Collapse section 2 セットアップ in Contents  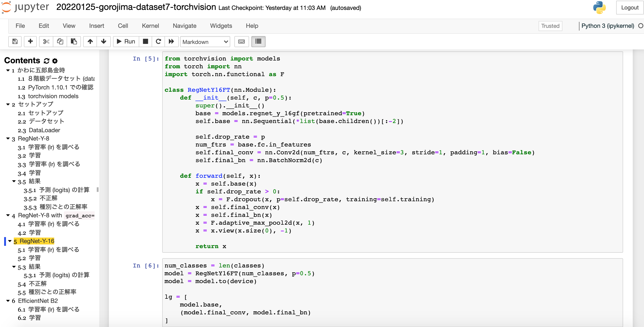(8, 104)
